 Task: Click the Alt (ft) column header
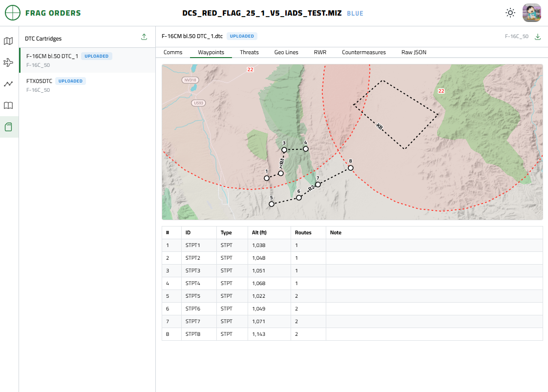259,233
